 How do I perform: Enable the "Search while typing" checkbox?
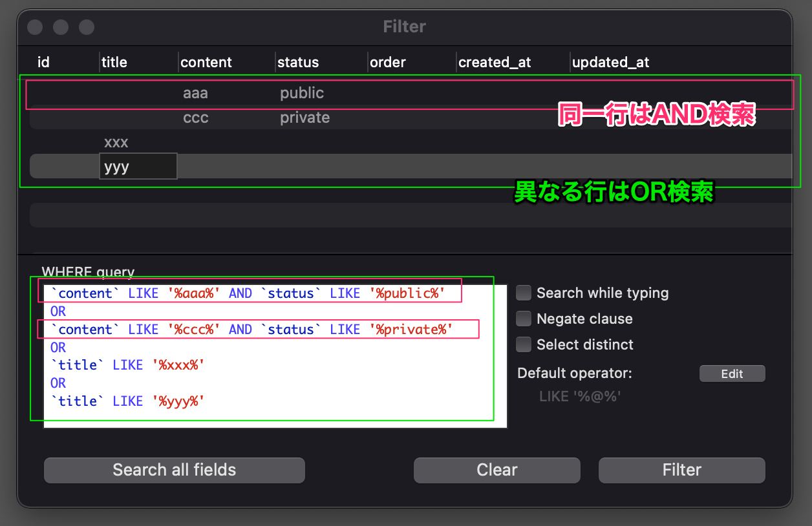[x=523, y=293]
